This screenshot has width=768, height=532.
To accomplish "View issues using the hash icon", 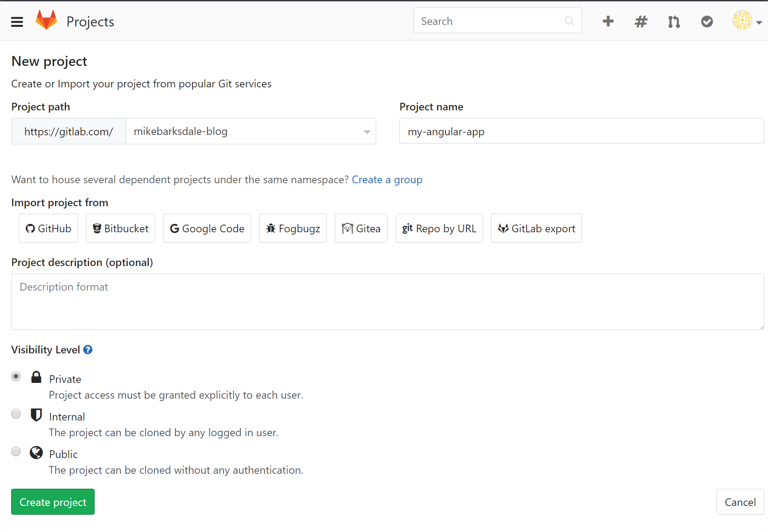I will click(x=641, y=21).
